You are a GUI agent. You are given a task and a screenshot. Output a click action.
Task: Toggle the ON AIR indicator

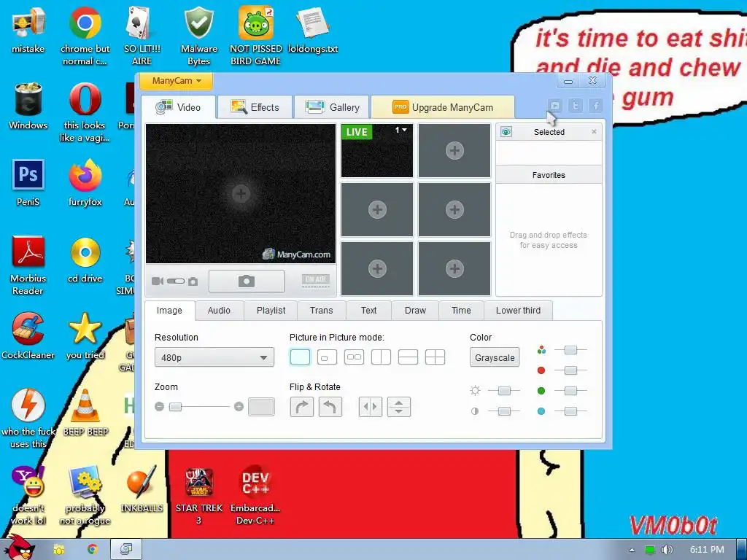(315, 281)
